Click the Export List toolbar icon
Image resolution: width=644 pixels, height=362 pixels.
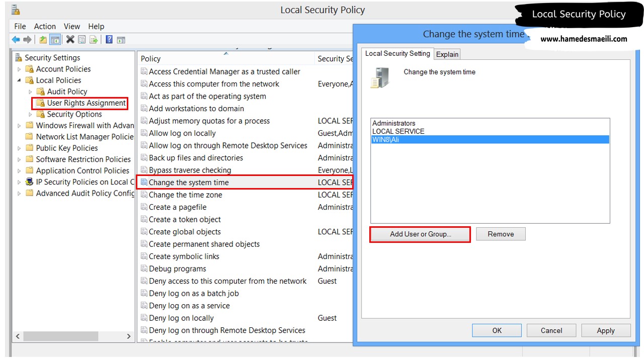[93, 40]
